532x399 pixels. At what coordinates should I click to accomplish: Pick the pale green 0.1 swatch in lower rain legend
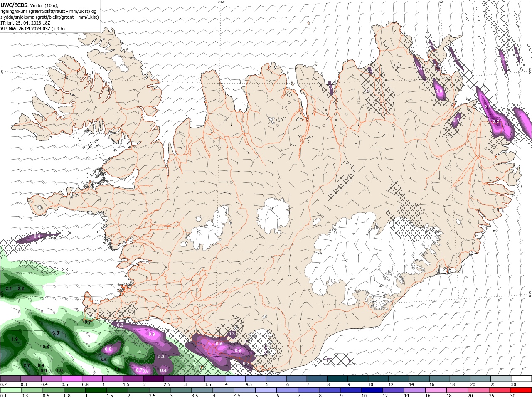click(11, 390)
